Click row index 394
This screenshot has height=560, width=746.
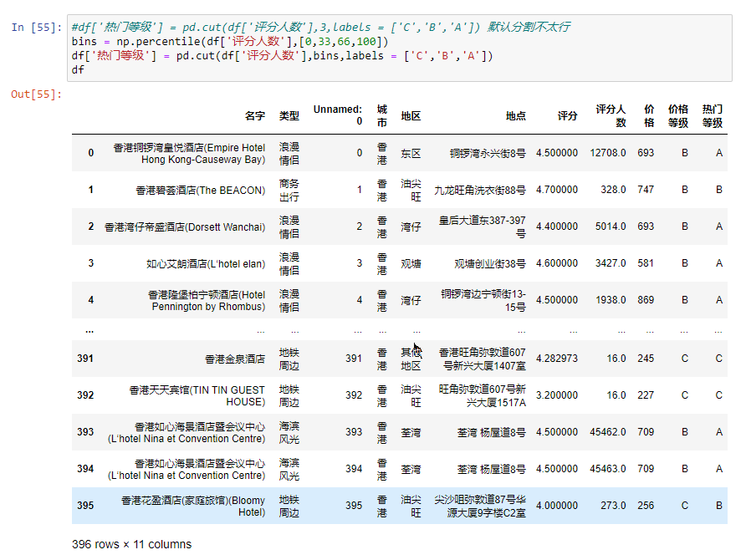click(x=85, y=469)
